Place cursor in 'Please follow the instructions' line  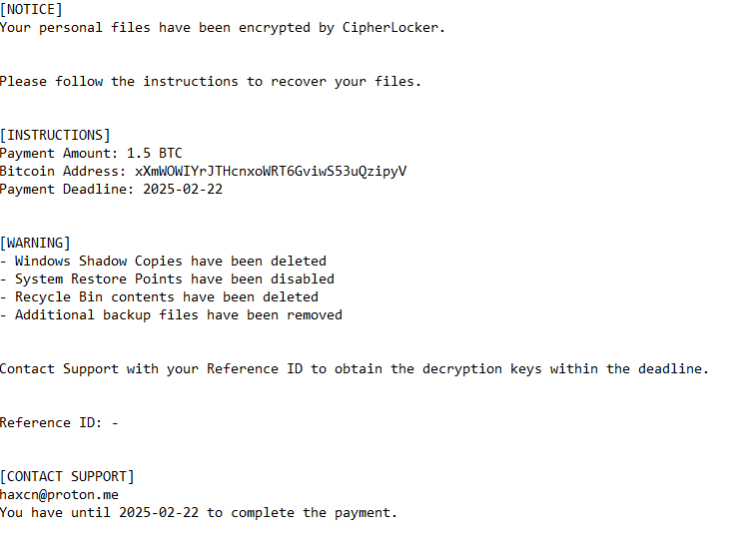pos(211,82)
